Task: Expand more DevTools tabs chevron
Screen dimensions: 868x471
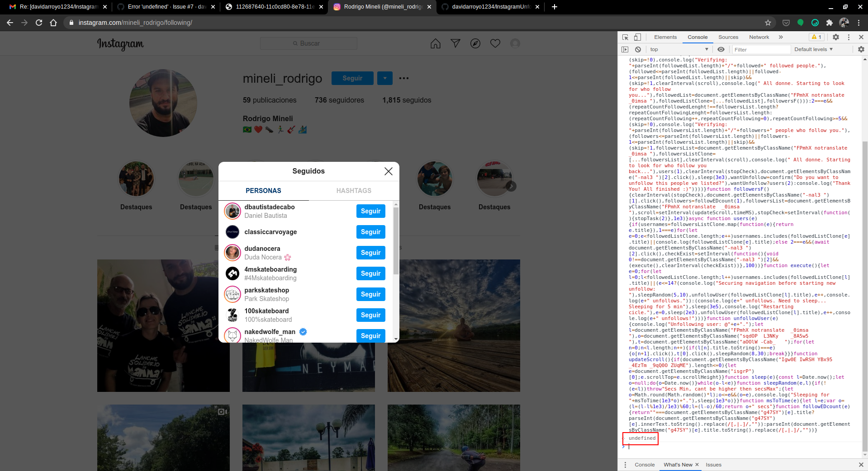Action: 781,37
